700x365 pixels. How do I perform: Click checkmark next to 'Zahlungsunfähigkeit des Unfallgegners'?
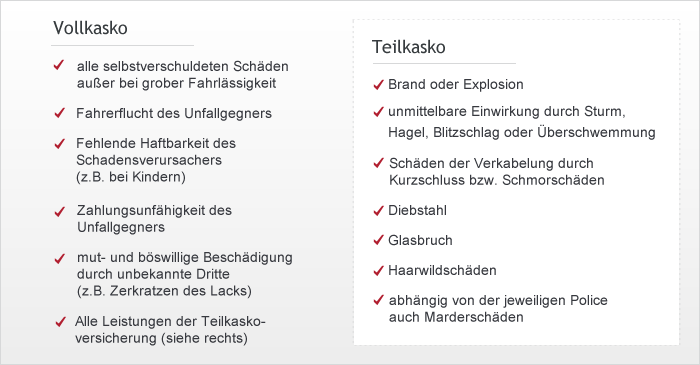pyautogui.click(x=59, y=212)
